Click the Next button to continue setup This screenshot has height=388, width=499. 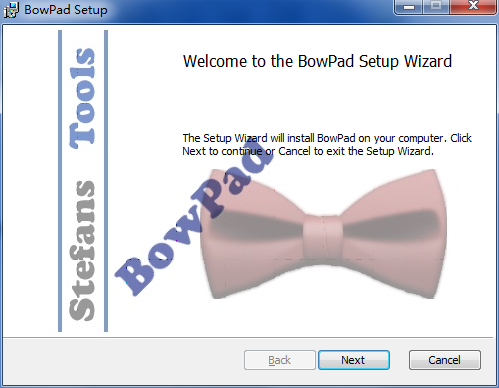pos(354,360)
